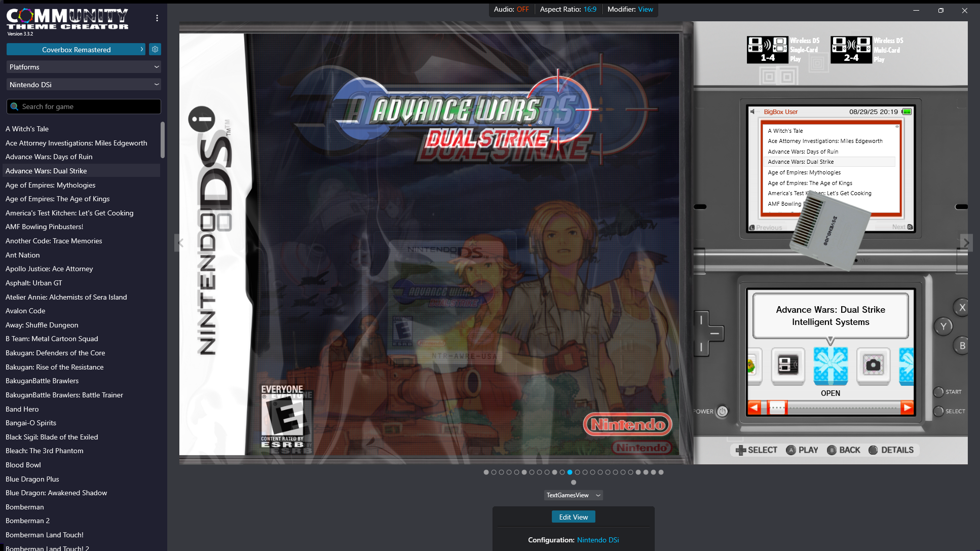Click the Y face button on DS
This screenshot has width=980, height=551.
[x=943, y=326]
